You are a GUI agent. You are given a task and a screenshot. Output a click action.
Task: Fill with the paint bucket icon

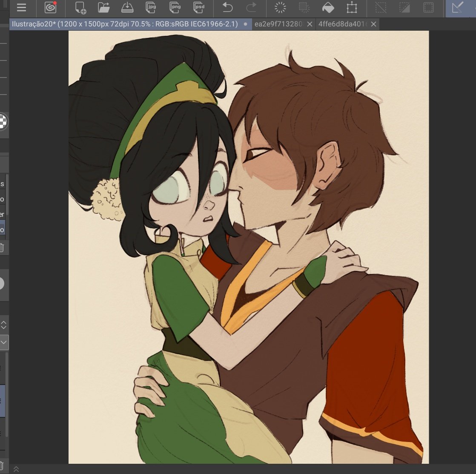click(328, 8)
